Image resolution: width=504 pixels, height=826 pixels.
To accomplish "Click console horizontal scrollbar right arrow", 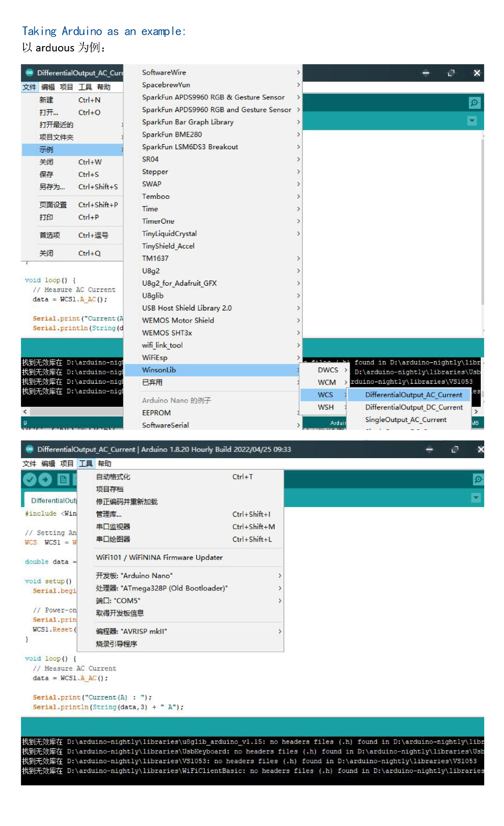I will [476, 412].
